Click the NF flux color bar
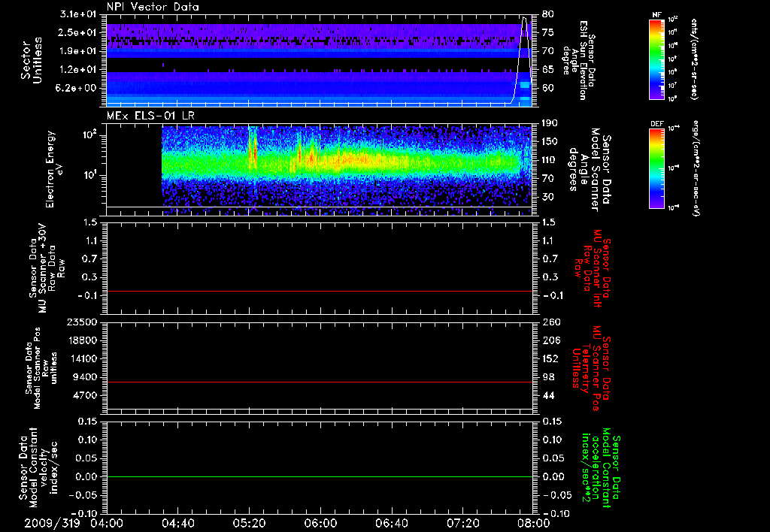770x532 pixels. tap(656, 59)
